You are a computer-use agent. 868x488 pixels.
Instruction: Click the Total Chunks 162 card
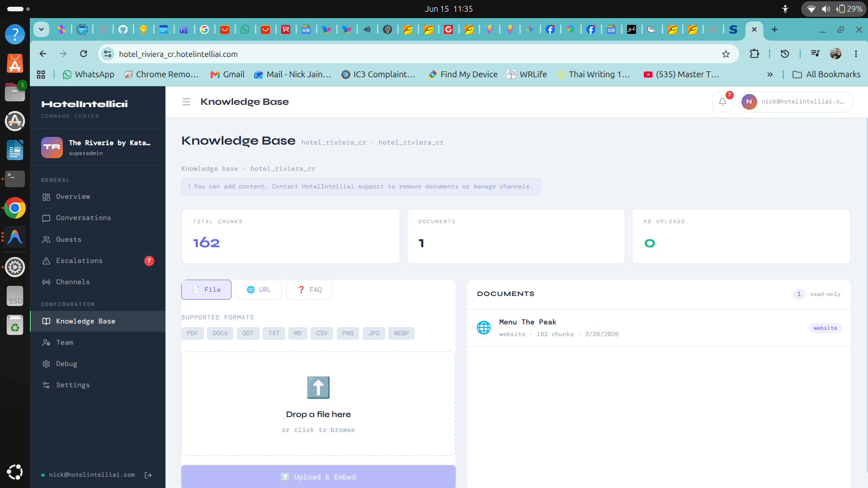291,236
